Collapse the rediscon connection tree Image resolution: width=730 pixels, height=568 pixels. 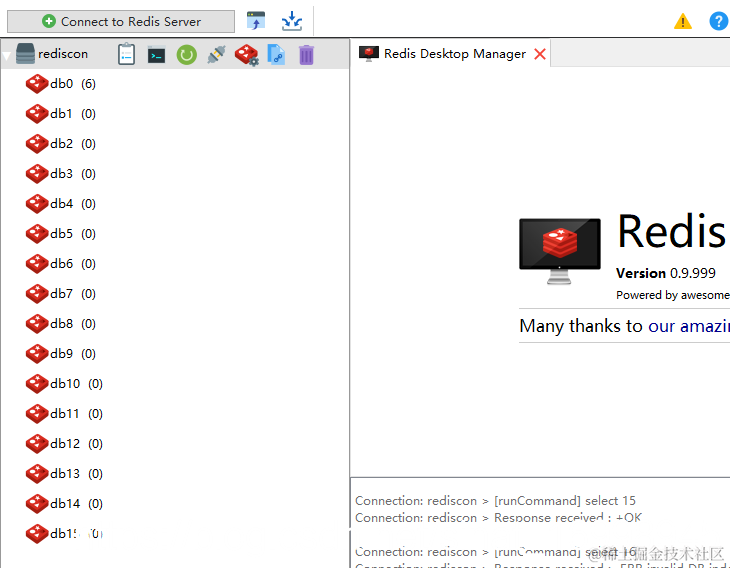7,56
